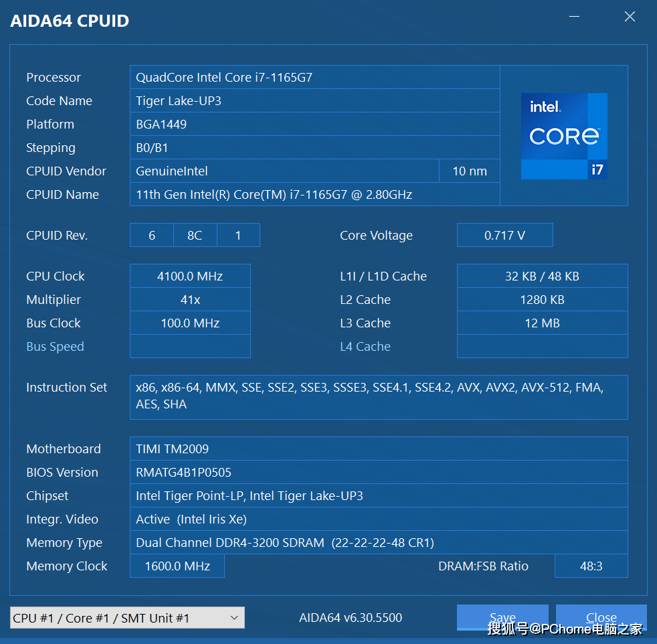The image size is (657, 644).
Task: Click the Intel Core i7 logo badge
Action: pos(564,137)
